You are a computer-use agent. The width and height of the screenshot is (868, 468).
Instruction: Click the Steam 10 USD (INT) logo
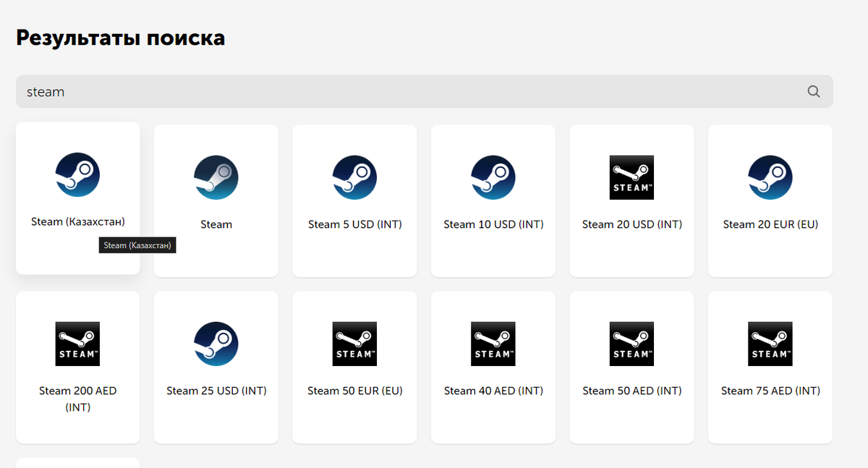point(493,178)
